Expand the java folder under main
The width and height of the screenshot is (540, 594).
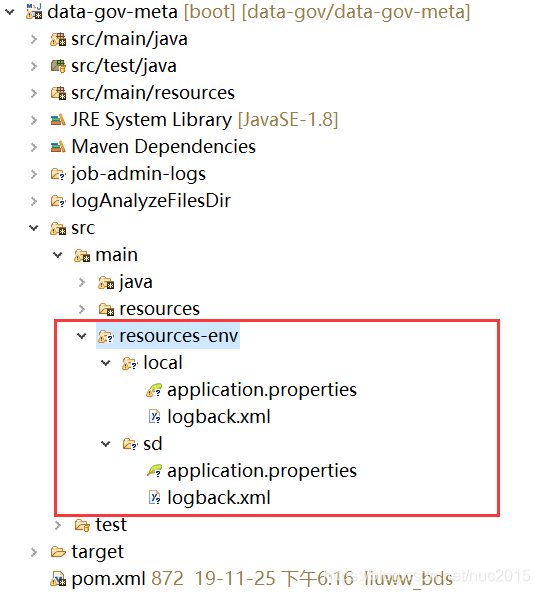pyautogui.click(x=82, y=282)
